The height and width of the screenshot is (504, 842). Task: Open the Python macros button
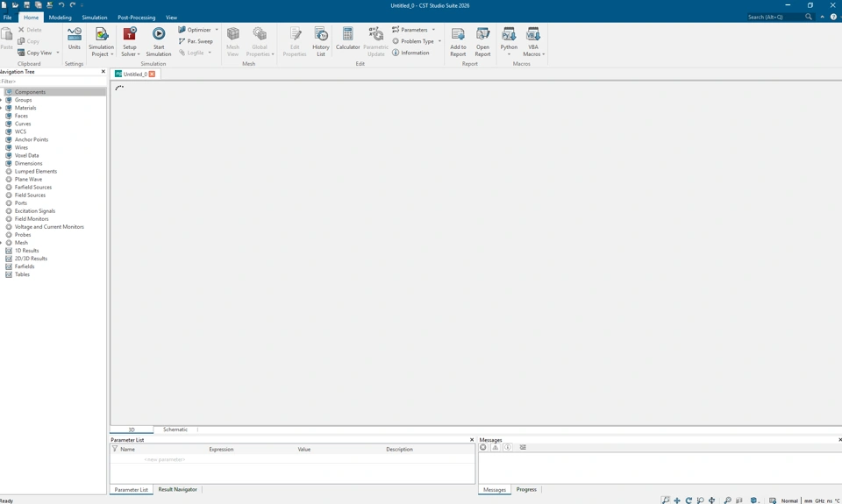tap(509, 41)
